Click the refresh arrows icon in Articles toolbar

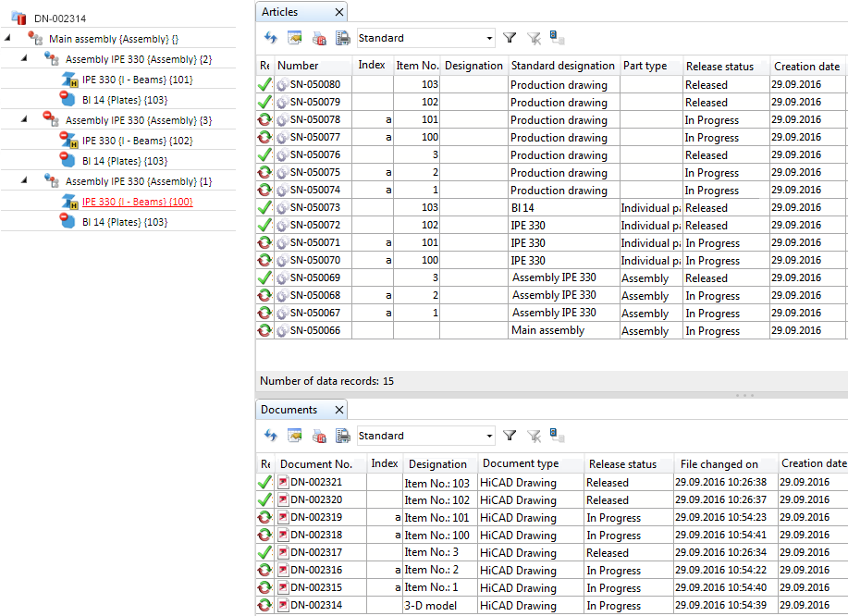click(270, 38)
